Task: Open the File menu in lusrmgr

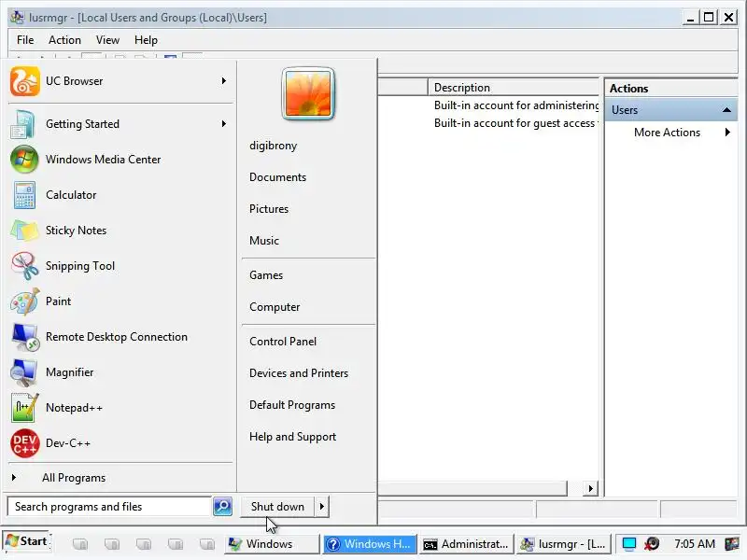Action: [x=25, y=40]
